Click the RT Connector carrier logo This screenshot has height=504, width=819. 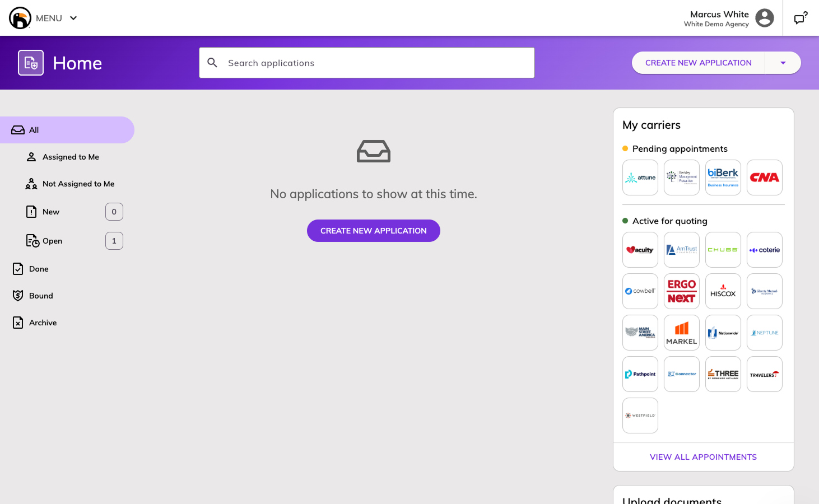tap(682, 374)
